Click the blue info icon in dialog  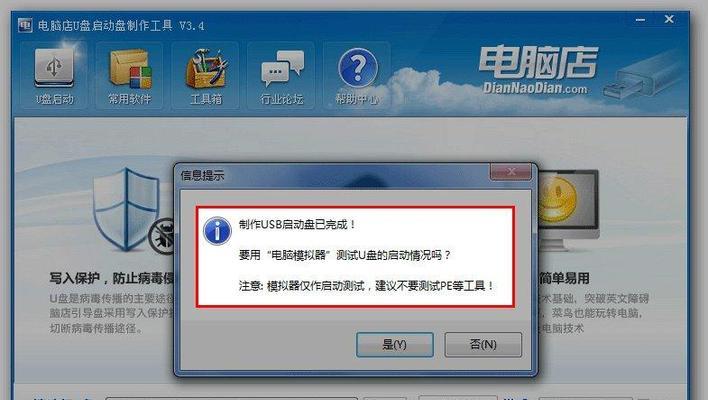(217, 231)
